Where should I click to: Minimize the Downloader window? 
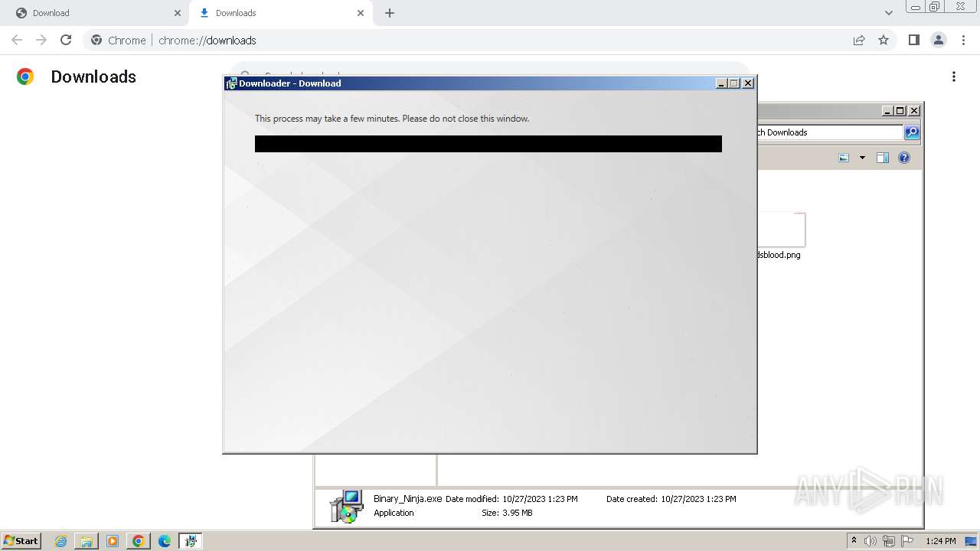click(721, 83)
